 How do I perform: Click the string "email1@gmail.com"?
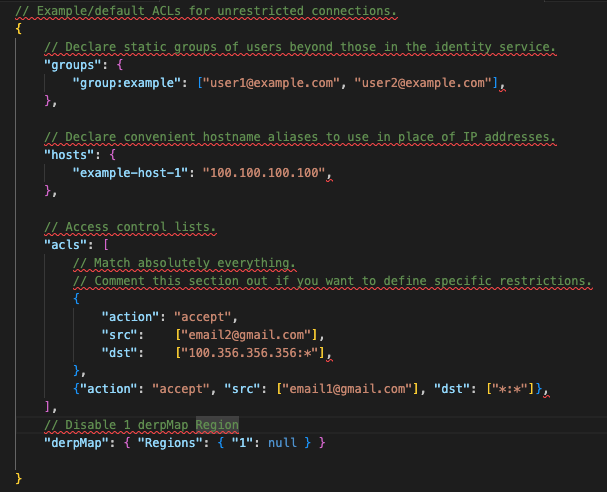coord(347,389)
